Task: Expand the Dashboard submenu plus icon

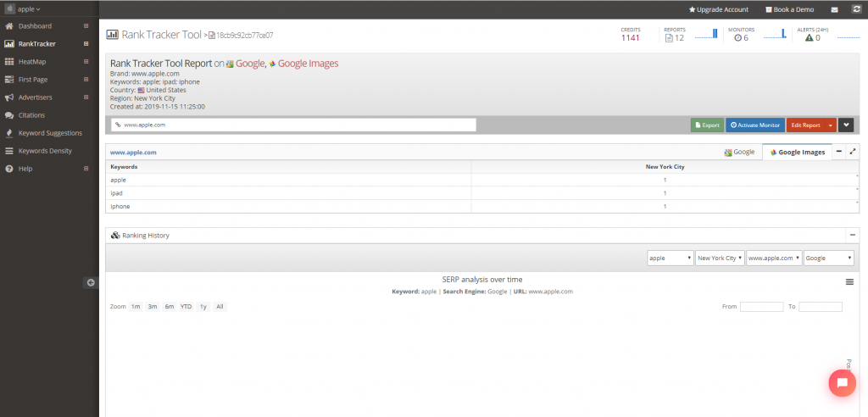Action: [x=86, y=26]
